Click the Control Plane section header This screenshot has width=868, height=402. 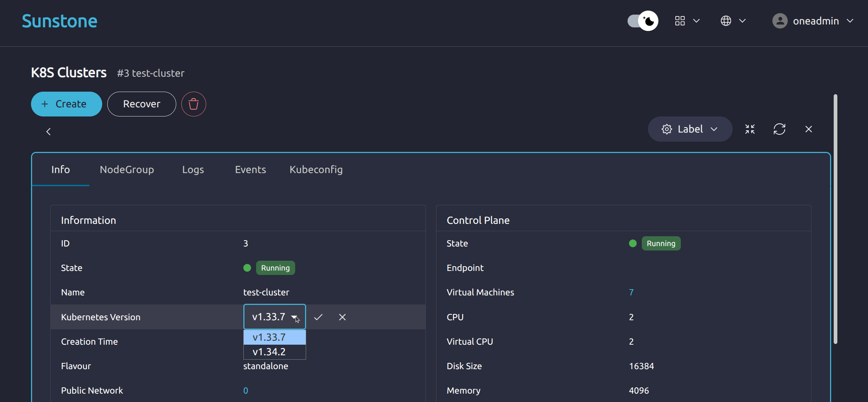478,220
